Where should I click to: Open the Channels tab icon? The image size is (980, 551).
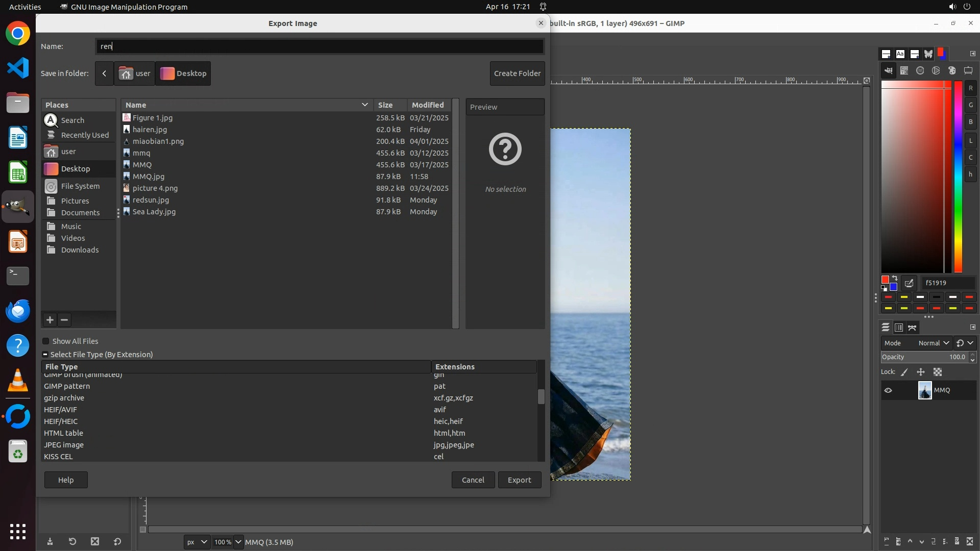(x=899, y=328)
